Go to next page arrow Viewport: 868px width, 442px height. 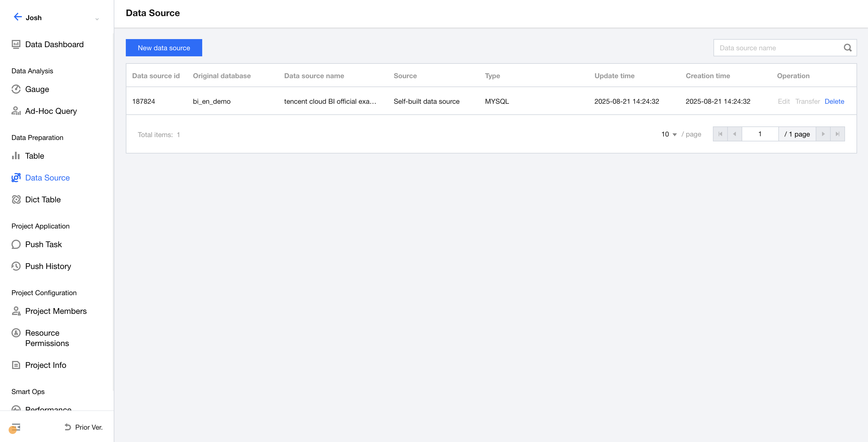pos(823,134)
